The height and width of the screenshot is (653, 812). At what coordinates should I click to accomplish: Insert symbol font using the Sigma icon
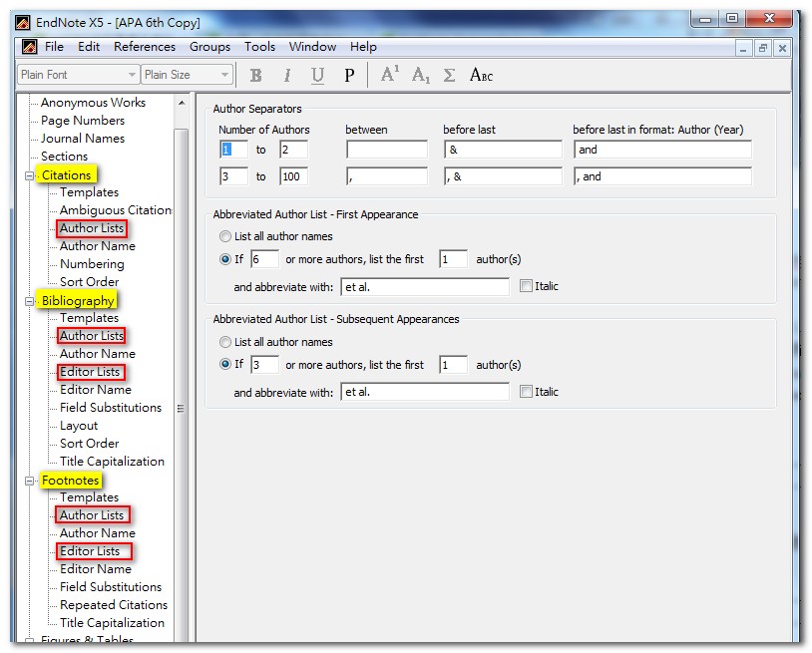(x=449, y=75)
